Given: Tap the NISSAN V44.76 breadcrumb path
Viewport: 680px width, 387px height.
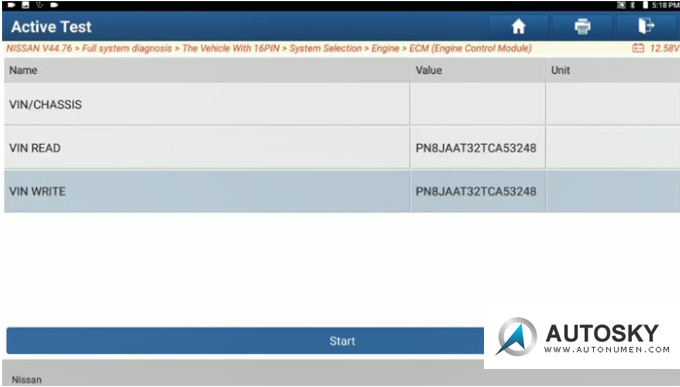Looking at the screenshot, I should pos(269,48).
